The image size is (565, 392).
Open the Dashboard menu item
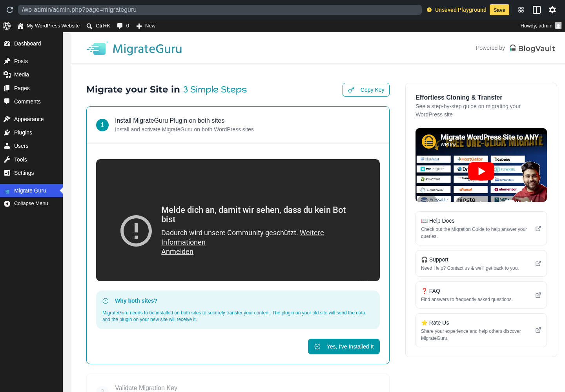click(31, 44)
